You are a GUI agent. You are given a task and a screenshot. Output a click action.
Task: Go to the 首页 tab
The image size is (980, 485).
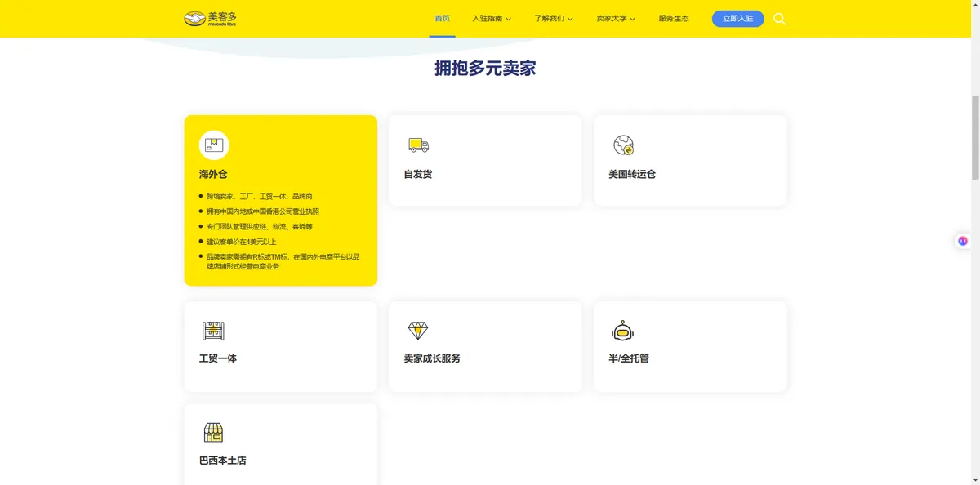click(442, 19)
